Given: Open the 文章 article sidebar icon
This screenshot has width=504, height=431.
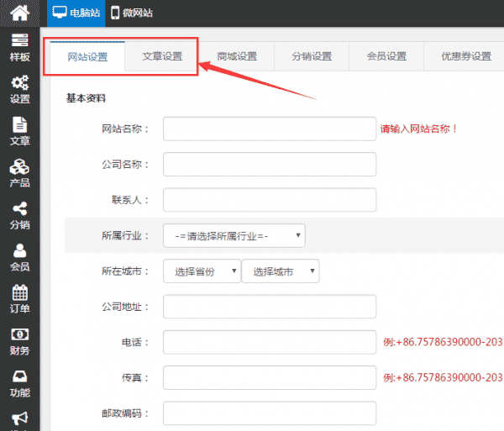Looking at the screenshot, I should point(19,131).
